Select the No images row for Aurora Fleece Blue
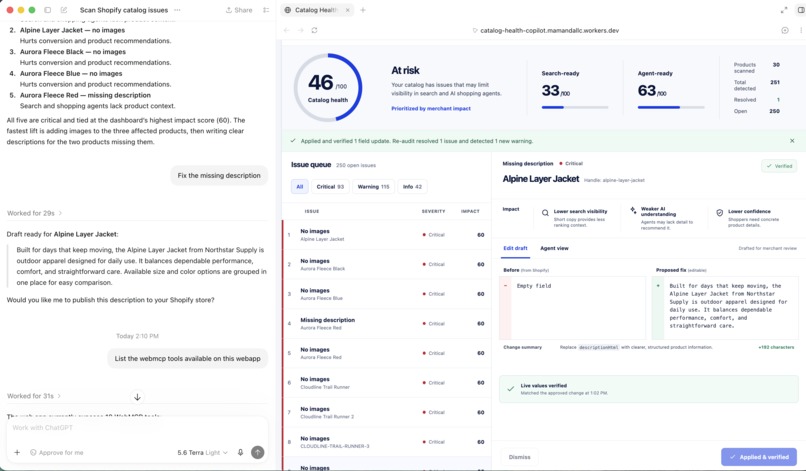806x471 pixels. 387,294
